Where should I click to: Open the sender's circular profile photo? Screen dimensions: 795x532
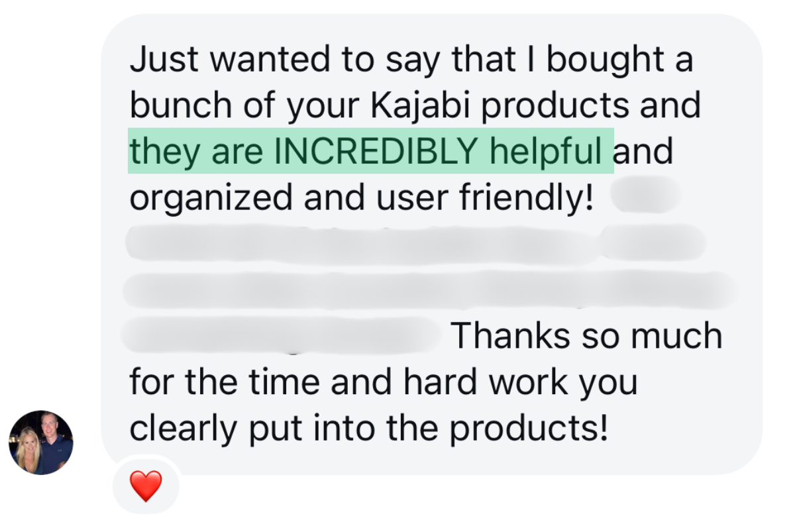click(x=40, y=443)
